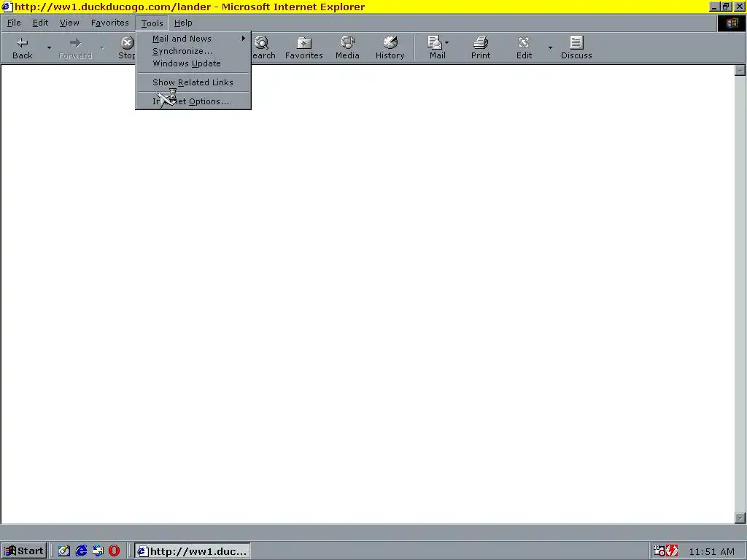Open the Edit menu in the menu bar
Screen dimensions: 747x560
tap(41, 23)
